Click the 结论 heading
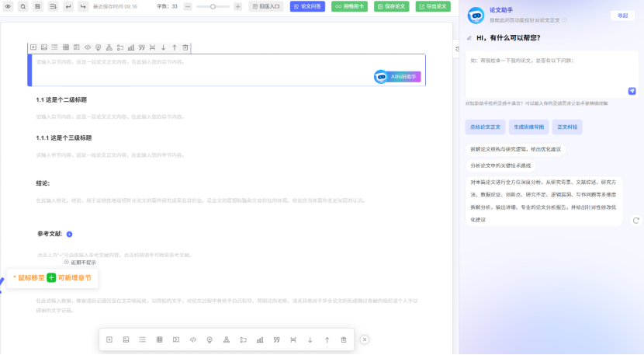Image resolution: width=644 pixels, height=355 pixels. pyautogui.click(x=43, y=183)
